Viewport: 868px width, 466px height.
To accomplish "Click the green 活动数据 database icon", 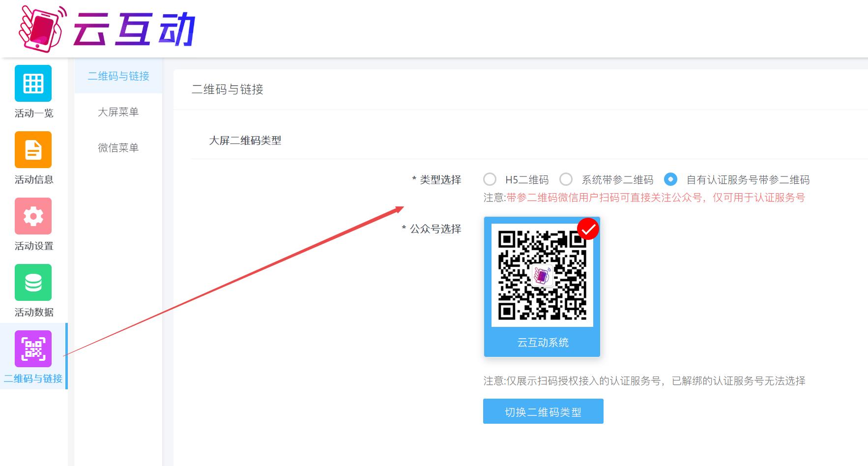I will (33, 282).
